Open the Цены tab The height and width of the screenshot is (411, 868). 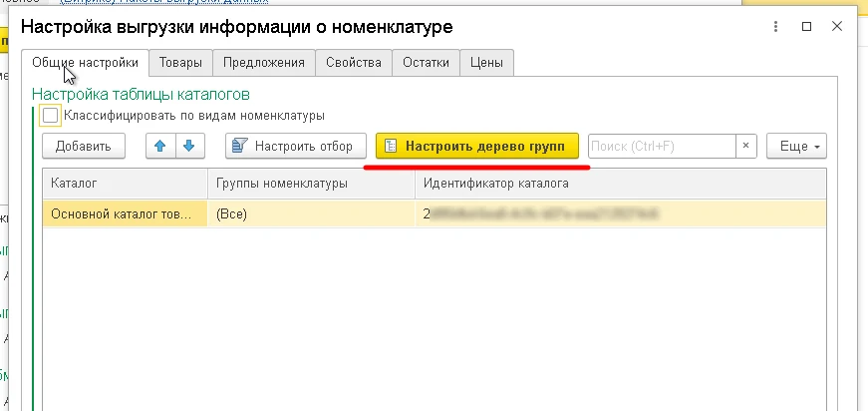point(486,63)
